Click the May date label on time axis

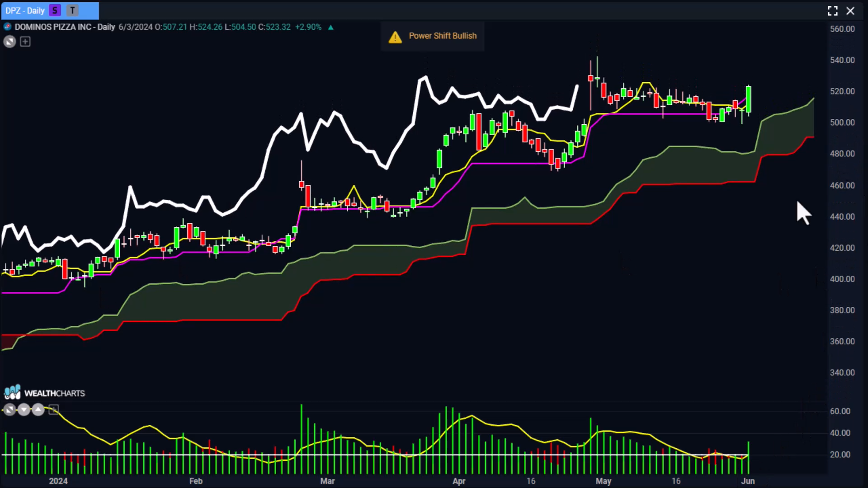click(603, 481)
